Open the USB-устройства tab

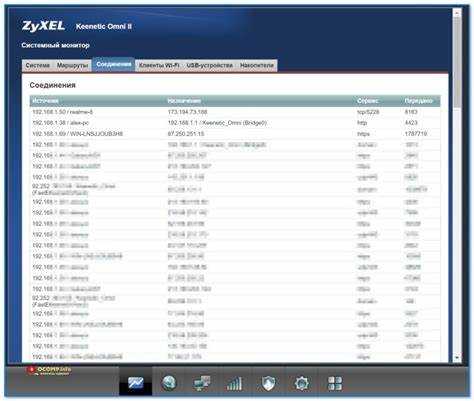click(209, 65)
